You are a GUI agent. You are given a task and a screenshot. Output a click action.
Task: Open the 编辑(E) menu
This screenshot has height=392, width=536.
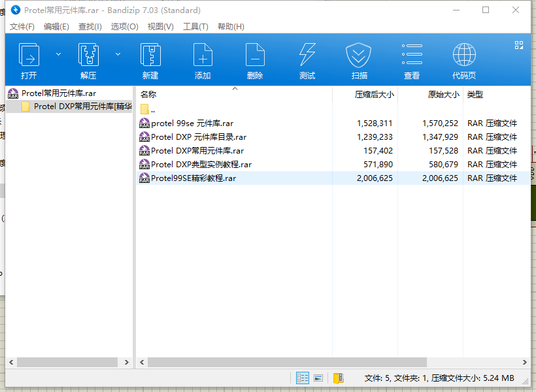pyautogui.click(x=56, y=27)
